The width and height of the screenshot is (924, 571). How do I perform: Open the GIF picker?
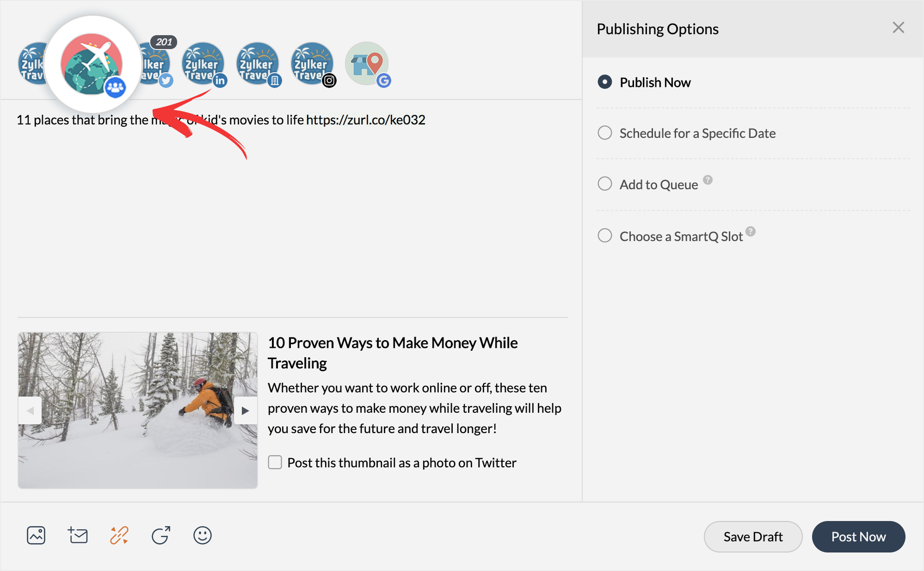tap(160, 535)
